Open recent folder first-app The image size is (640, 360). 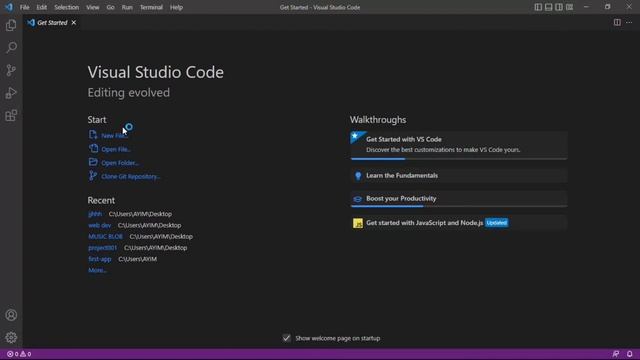click(100, 259)
